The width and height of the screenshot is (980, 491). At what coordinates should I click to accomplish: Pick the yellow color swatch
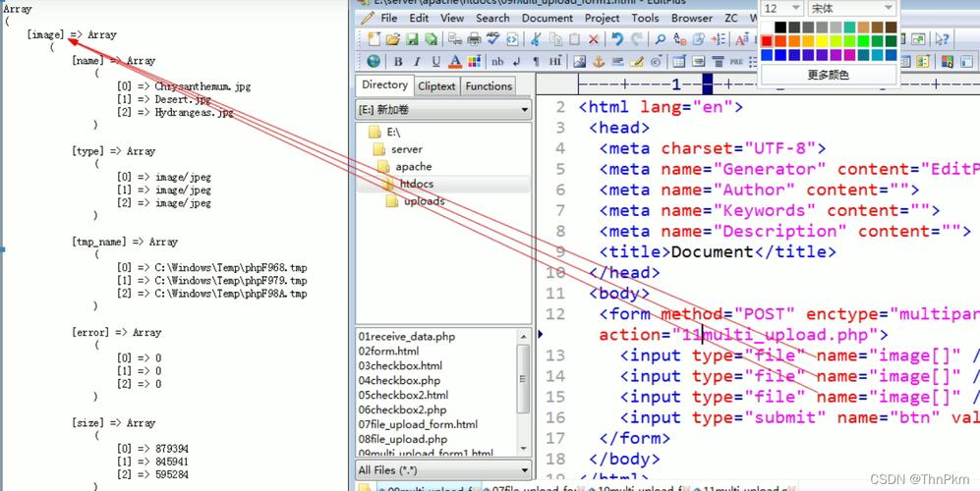point(822,41)
